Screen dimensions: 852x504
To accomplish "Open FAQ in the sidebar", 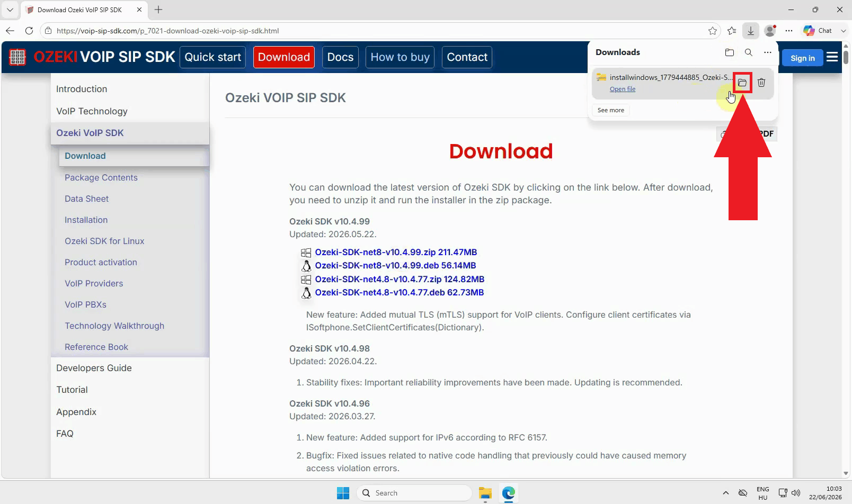I will click(x=65, y=434).
